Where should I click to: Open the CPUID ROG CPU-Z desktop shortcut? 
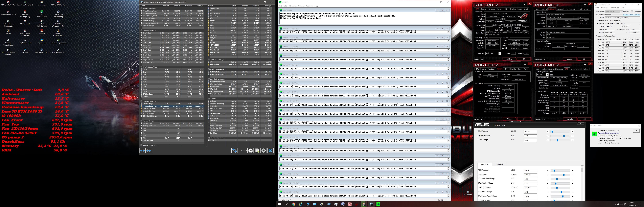(x=8, y=3)
